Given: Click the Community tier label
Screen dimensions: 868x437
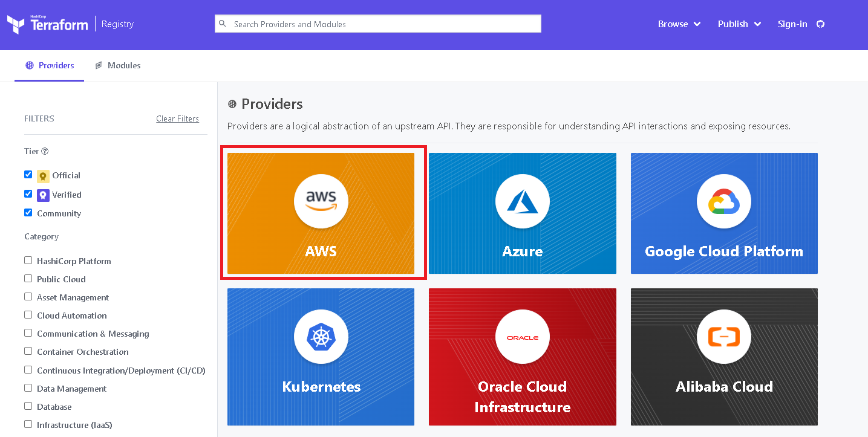Looking at the screenshot, I should pyautogui.click(x=59, y=213).
